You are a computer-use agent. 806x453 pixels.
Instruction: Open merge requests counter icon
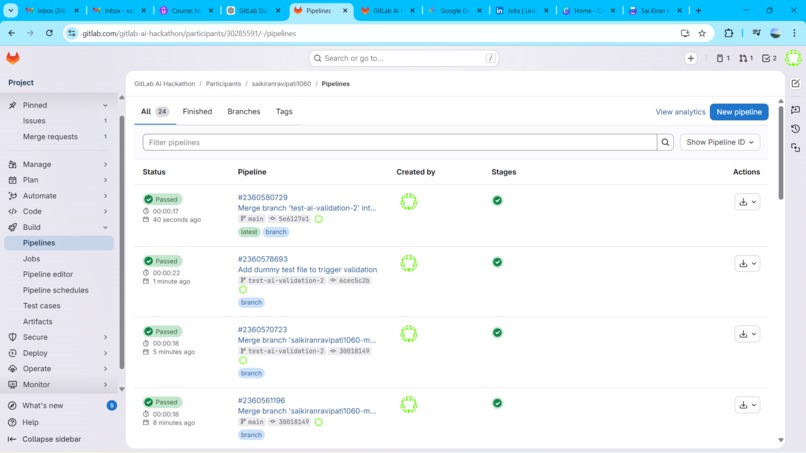click(746, 59)
